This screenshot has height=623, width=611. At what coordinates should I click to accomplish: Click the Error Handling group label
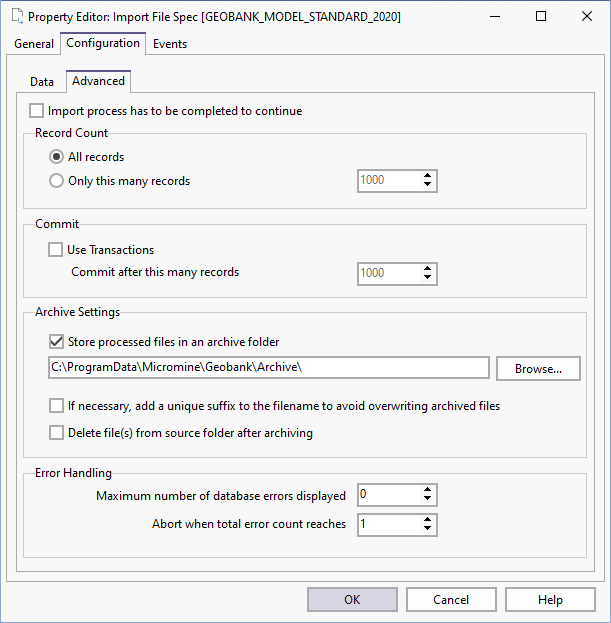73,473
